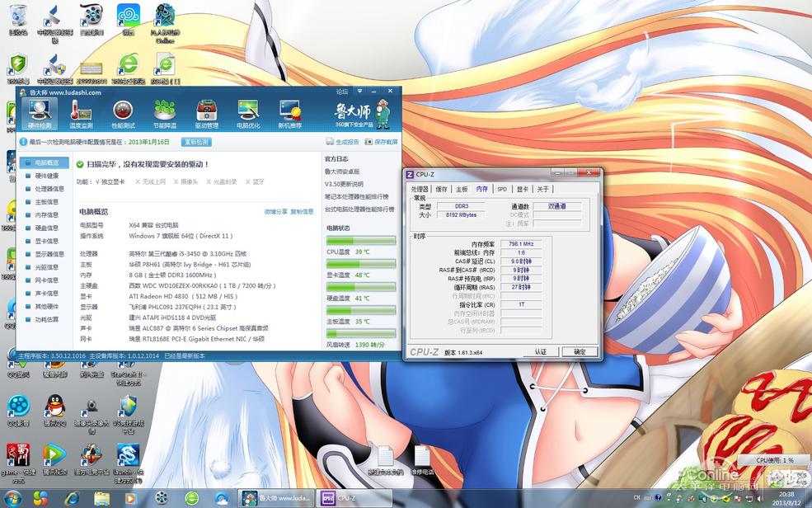The height and width of the screenshot is (508, 812).
Task: Select 电脑概览 in the Ludashi sidebar
Action: [44, 162]
